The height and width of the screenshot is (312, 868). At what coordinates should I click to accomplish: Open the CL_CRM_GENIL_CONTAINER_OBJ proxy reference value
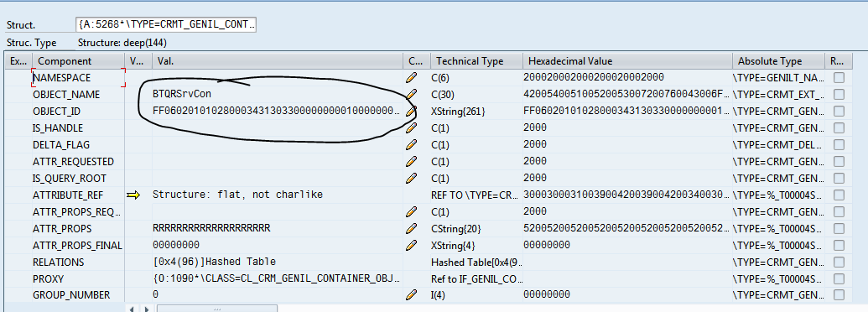coord(277,278)
